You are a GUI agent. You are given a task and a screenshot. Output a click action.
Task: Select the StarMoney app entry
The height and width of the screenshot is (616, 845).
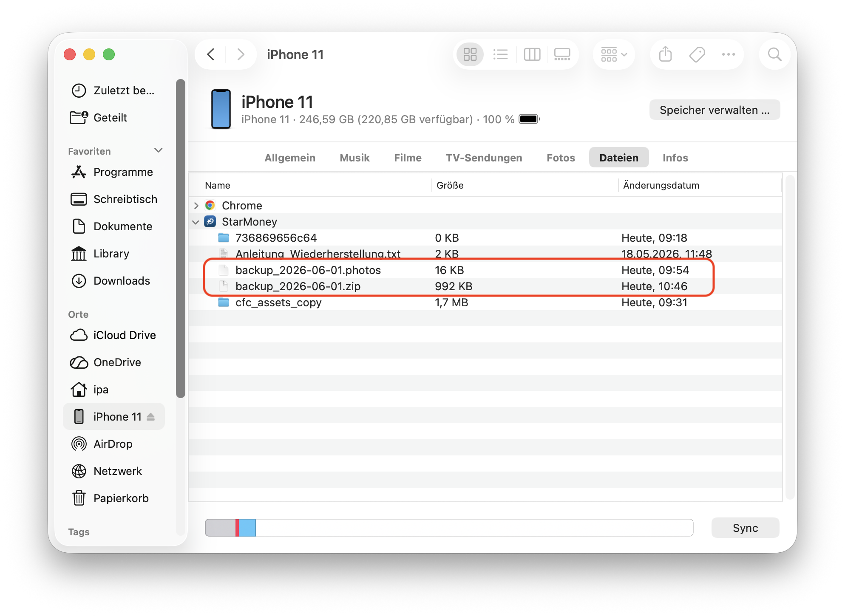point(485,222)
